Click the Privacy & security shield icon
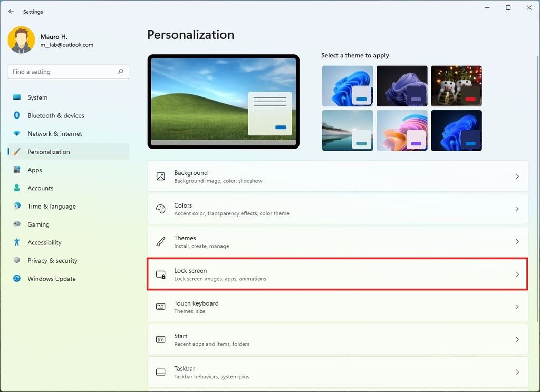 (18, 260)
